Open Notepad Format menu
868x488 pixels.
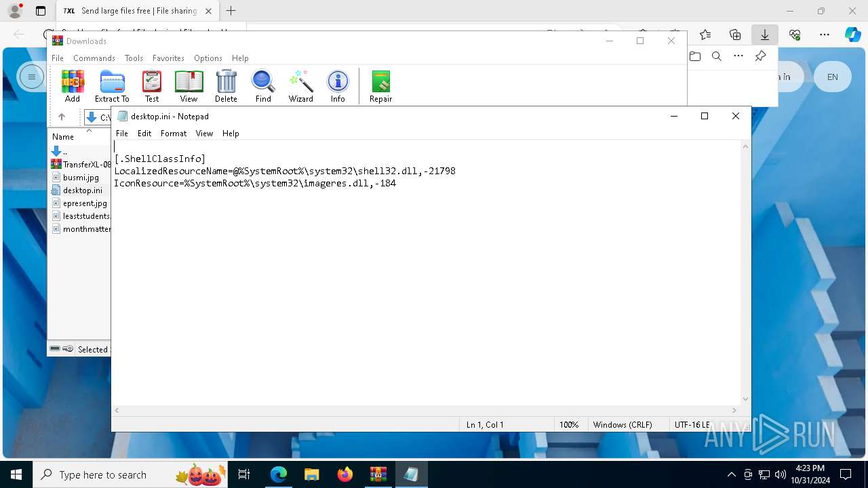point(174,134)
